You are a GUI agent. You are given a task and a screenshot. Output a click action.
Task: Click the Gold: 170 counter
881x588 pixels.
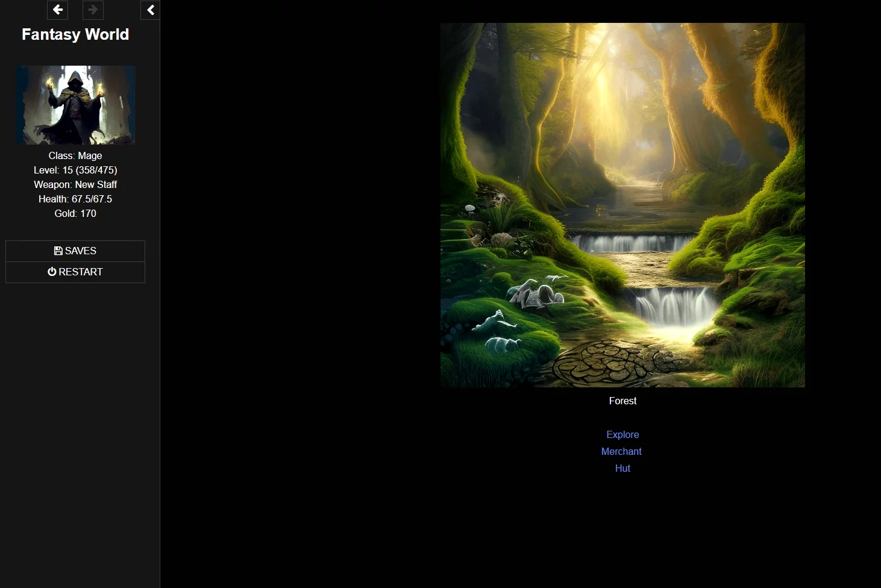pos(75,214)
